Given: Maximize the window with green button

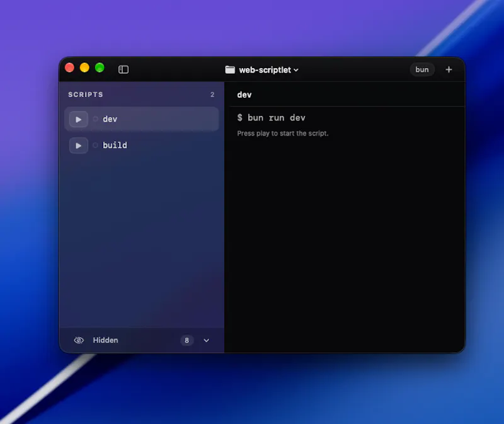Looking at the screenshot, I should point(100,67).
